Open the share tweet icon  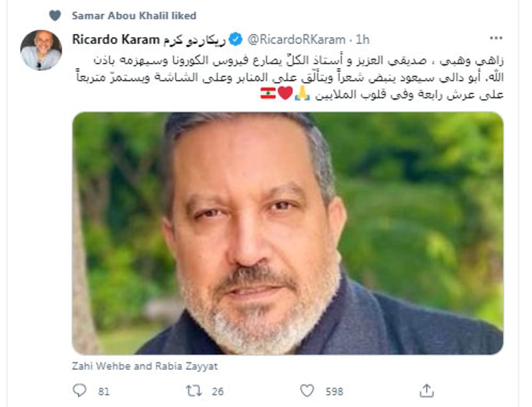click(426, 391)
